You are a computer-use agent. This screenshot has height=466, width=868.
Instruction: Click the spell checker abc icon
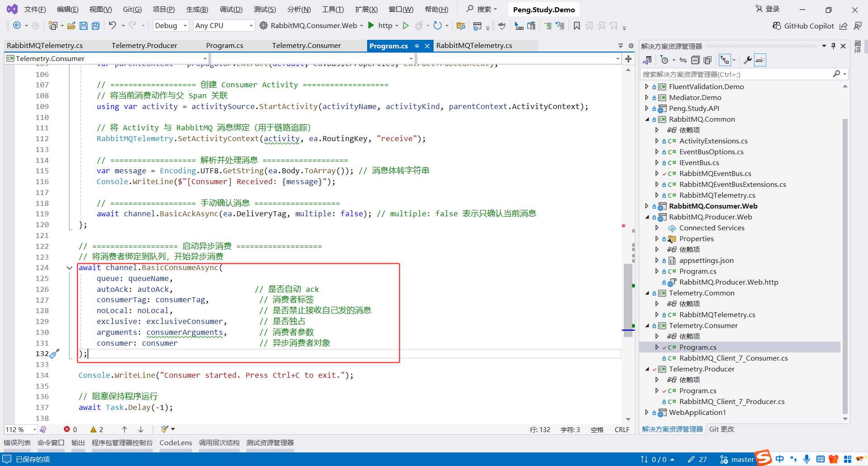point(502,26)
